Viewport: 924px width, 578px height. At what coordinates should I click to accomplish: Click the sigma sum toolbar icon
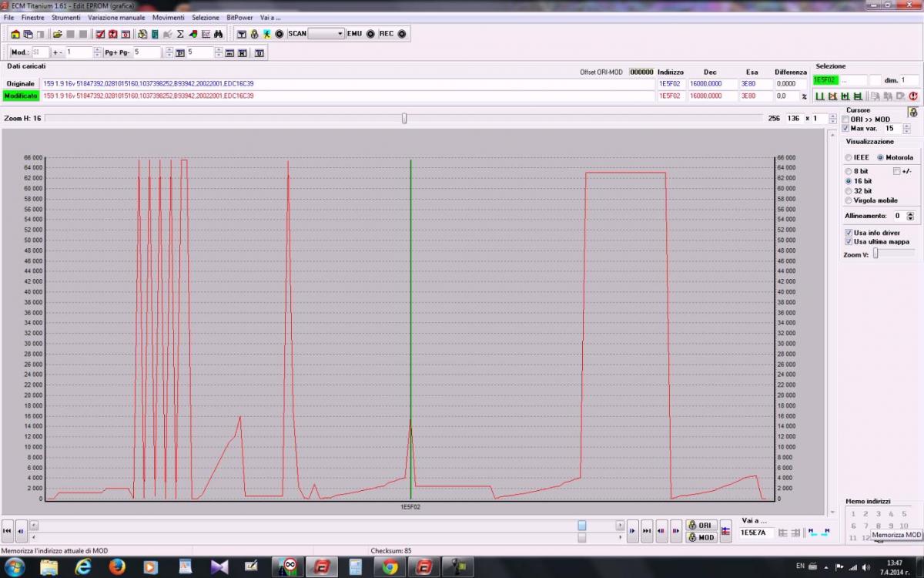(180, 34)
